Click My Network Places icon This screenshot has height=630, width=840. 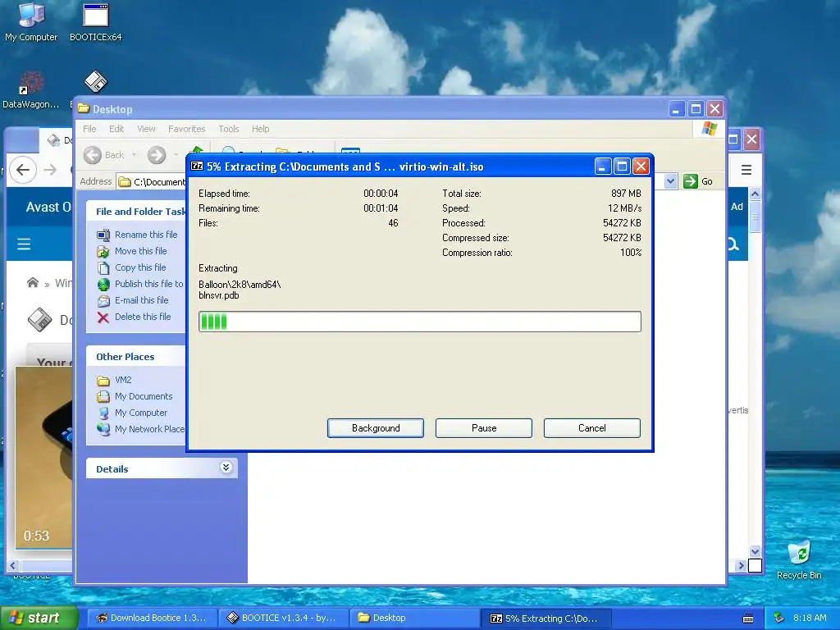point(103,430)
